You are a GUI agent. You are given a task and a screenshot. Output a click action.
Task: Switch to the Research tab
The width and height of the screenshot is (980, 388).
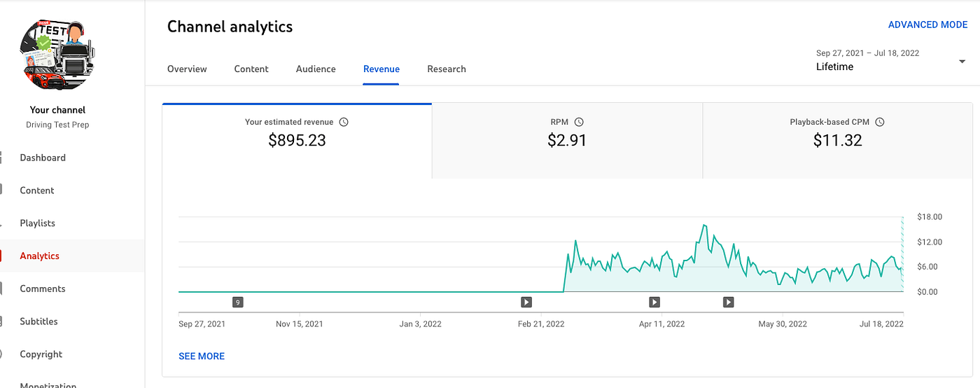447,69
